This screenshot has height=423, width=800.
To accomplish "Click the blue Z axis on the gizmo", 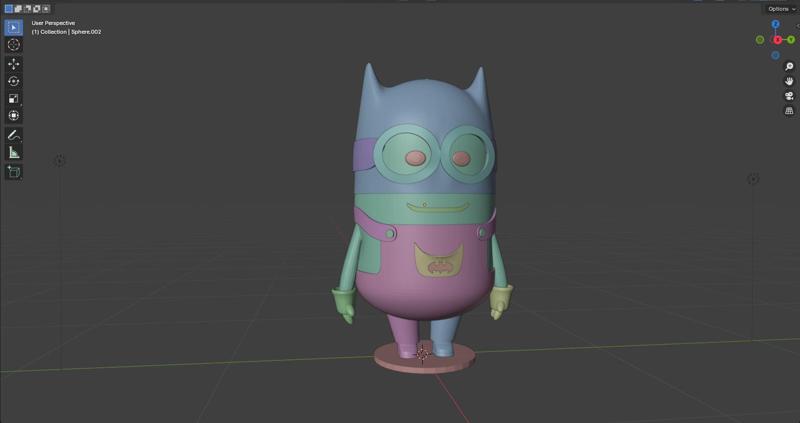I will click(x=776, y=24).
